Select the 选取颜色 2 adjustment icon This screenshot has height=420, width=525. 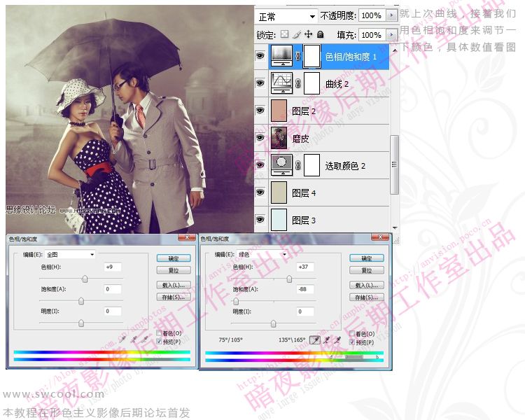tap(281, 165)
